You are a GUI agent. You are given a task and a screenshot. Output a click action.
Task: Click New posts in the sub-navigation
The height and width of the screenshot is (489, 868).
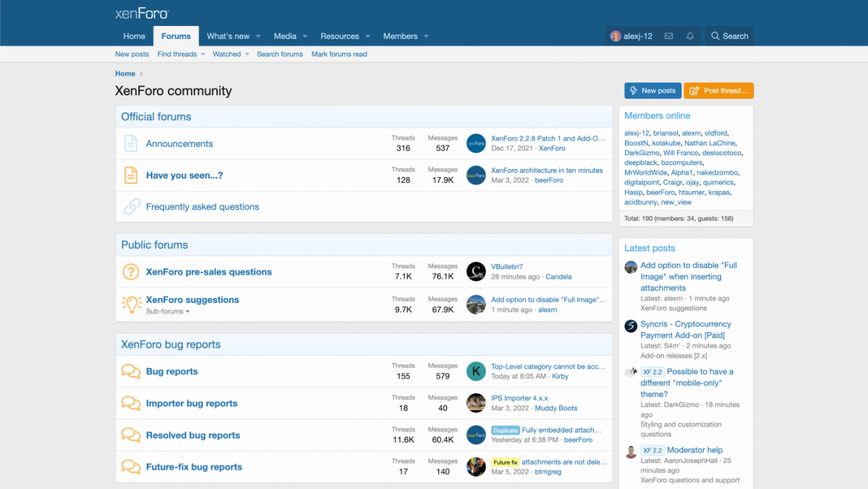point(132,54)
